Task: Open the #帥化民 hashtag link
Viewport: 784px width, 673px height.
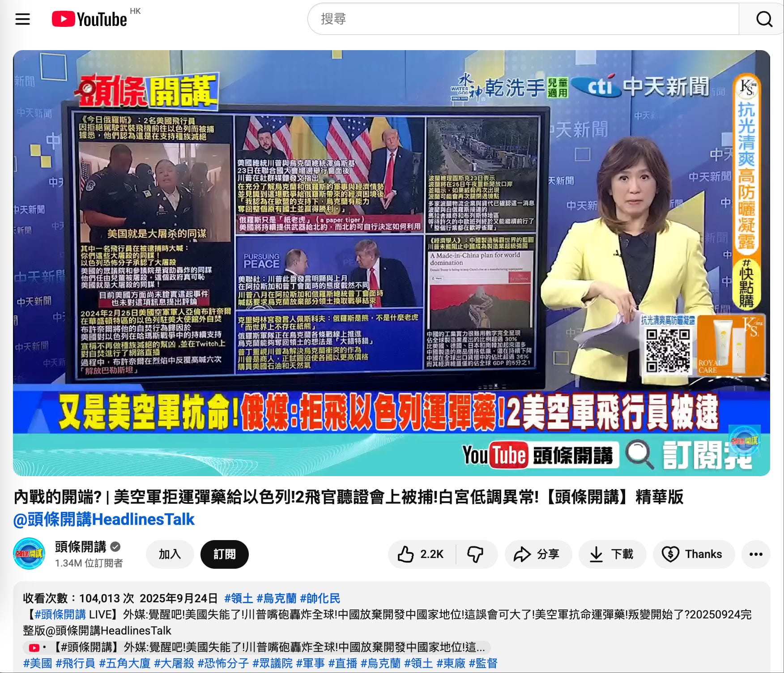Action: coord(320,598)
